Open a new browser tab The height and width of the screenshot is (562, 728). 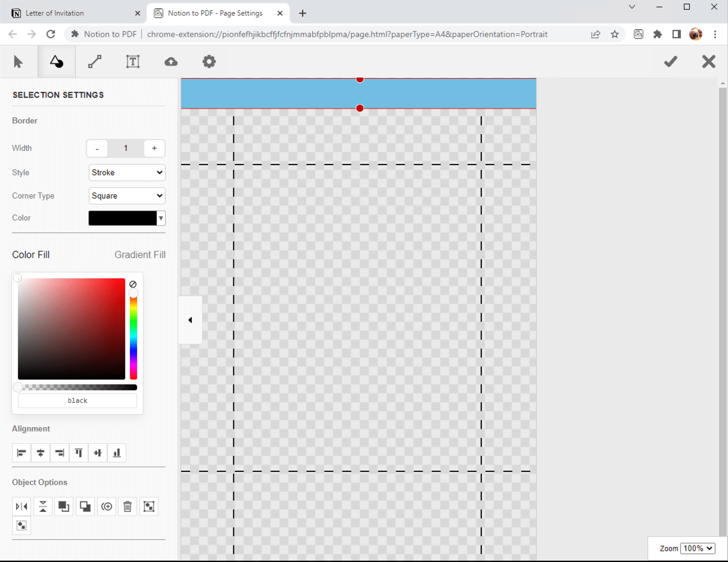coord(303,13)
